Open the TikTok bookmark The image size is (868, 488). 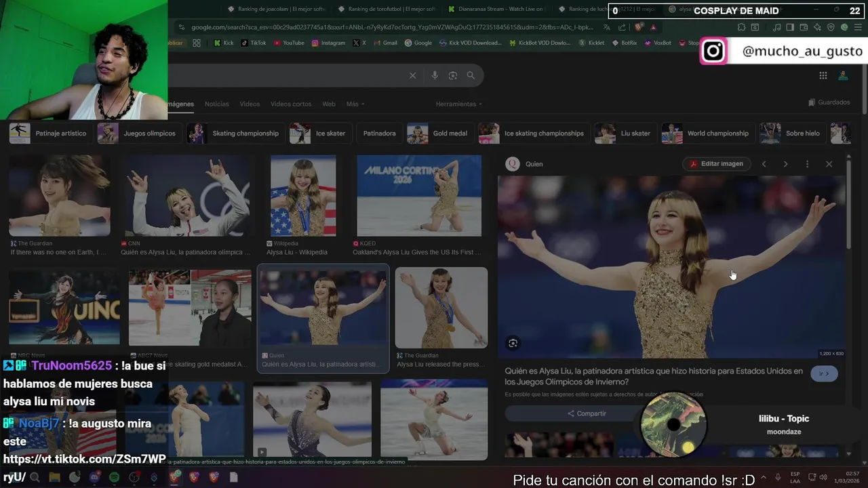coord(254,43)
